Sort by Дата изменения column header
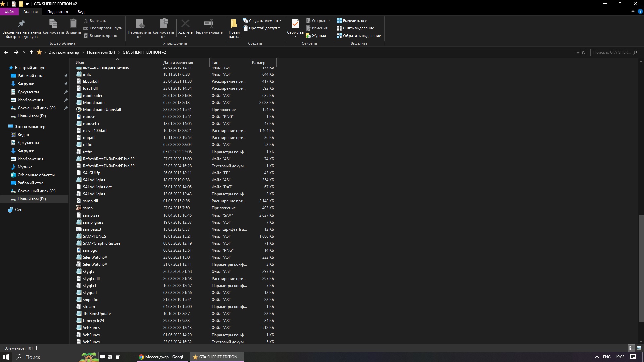This screenshot has height=362, width=644. (185, 63)
